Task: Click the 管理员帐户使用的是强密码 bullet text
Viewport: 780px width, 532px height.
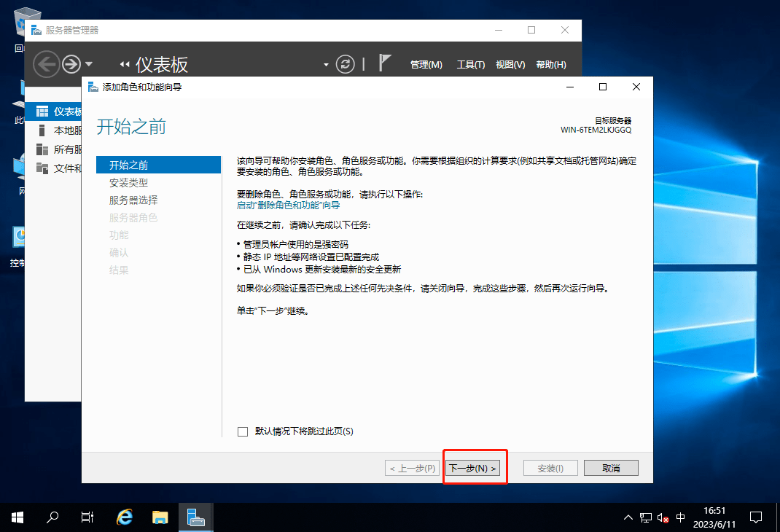Action: coord(296,244)
